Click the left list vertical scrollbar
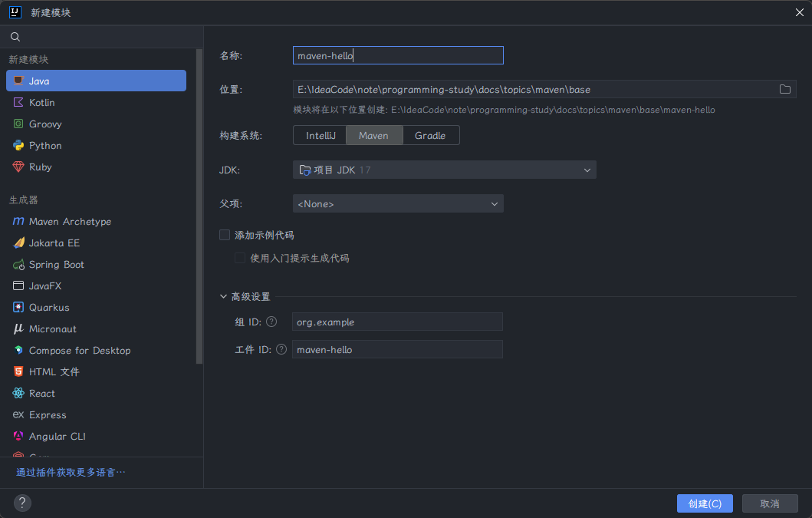This screenshot has height=518, width=812. click(199, 206)
